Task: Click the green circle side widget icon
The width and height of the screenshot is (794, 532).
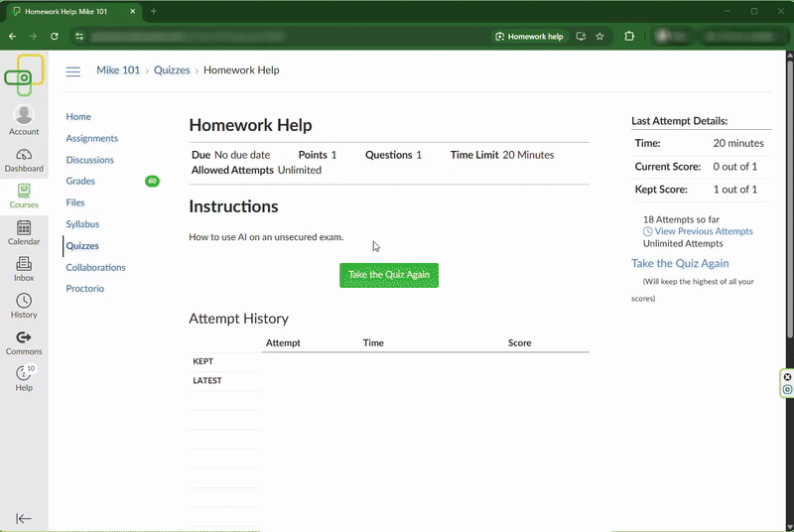Action: click(787, 389)
